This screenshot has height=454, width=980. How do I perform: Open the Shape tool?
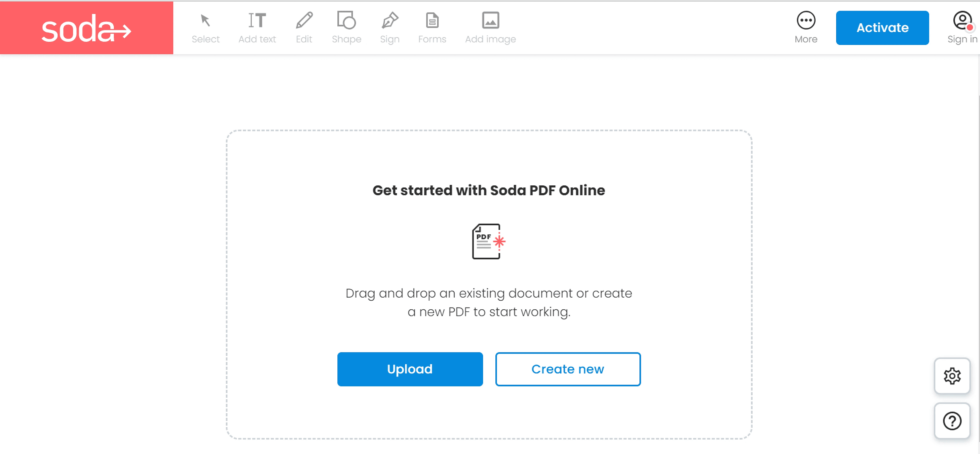pos(346,28)
